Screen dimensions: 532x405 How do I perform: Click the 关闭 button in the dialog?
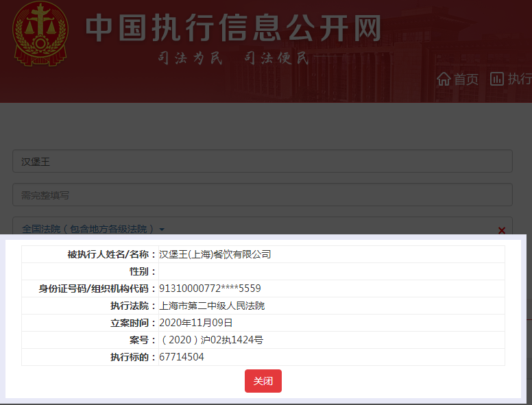263,381
